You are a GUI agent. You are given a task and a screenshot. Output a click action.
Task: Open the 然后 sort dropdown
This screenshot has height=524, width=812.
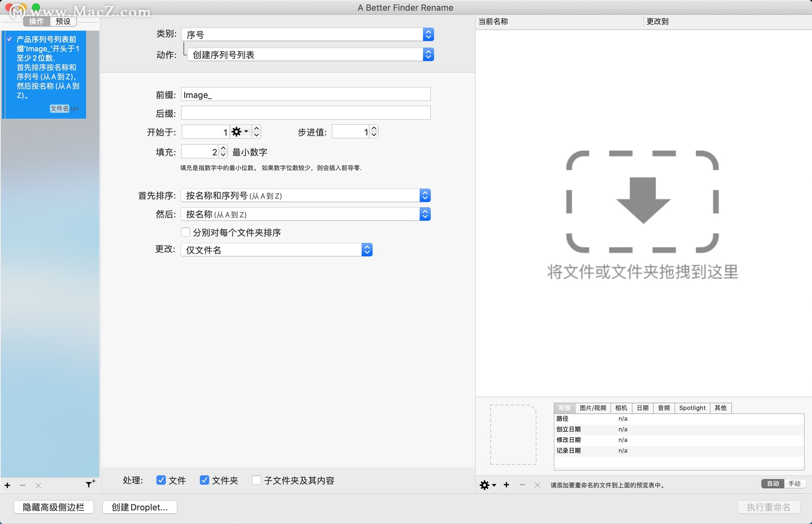pyautogui.click(x=305, y=214)
